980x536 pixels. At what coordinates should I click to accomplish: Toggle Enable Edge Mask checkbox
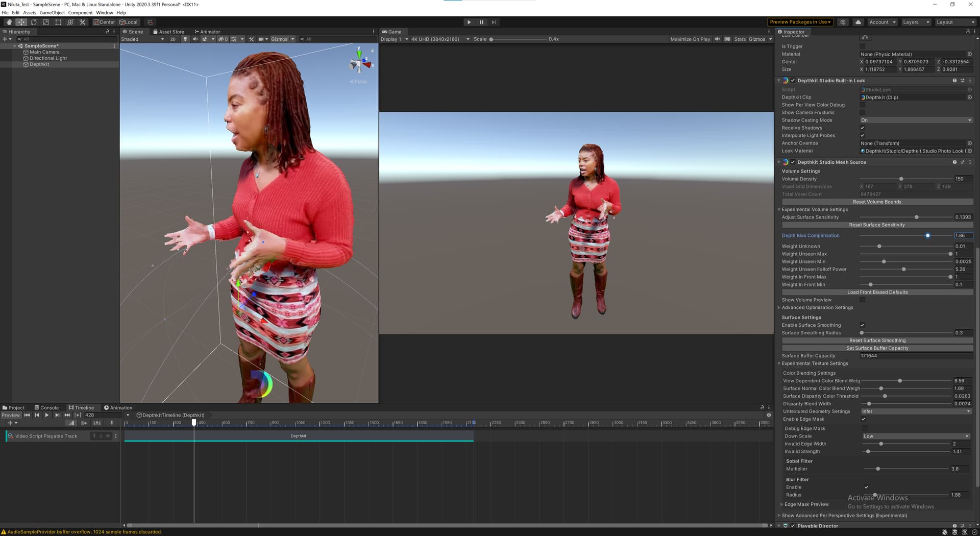864,419
